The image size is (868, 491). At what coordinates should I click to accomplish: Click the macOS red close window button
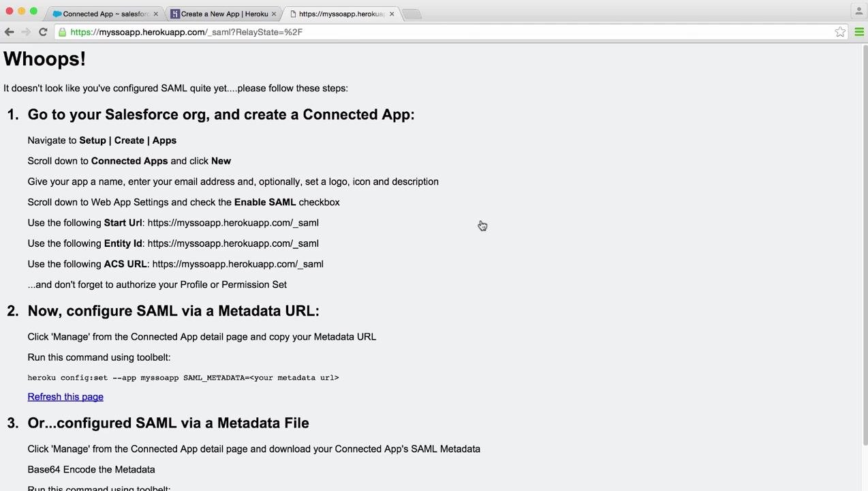[9, 11]
